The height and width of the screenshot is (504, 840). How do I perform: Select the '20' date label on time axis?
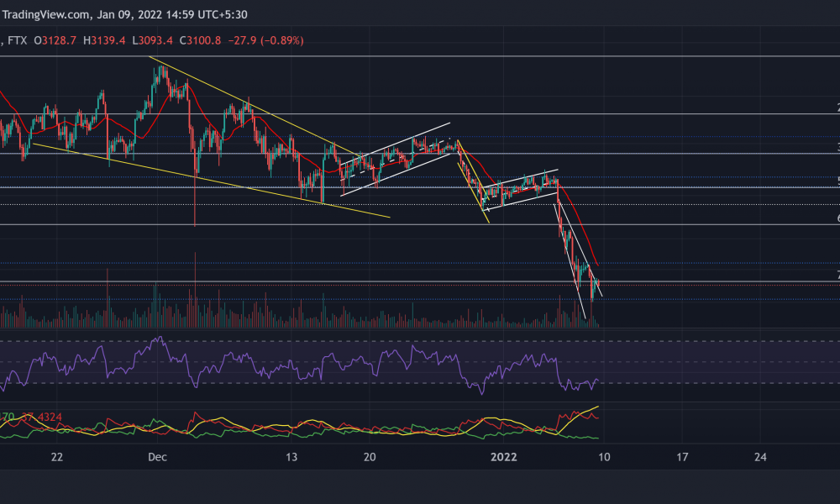point(370,457)
